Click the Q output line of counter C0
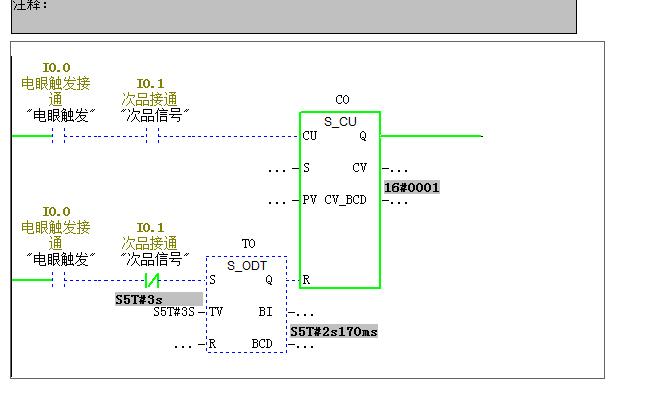This screenshot has width=649, height=404. click(430, 135)
